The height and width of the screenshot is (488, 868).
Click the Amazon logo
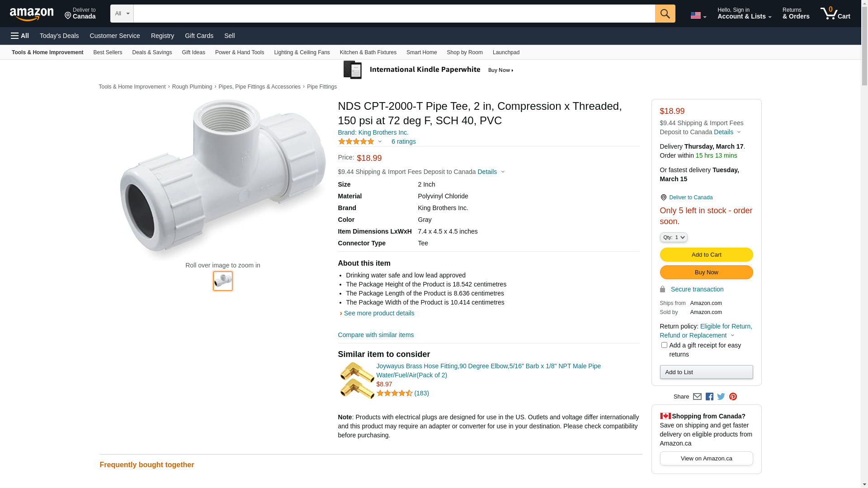[x=32, y=14]
